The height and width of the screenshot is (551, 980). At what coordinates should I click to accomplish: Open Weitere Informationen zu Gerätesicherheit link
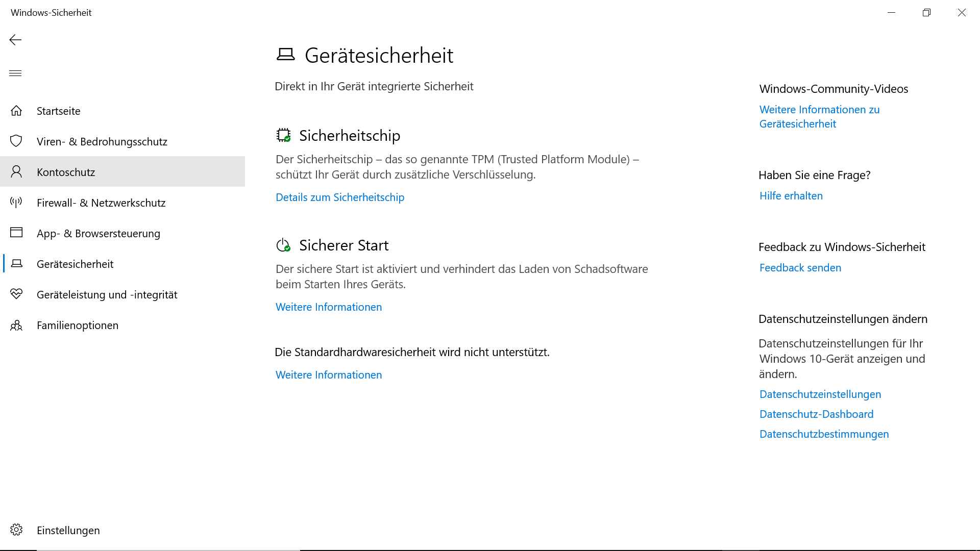[x=819, y=117]
